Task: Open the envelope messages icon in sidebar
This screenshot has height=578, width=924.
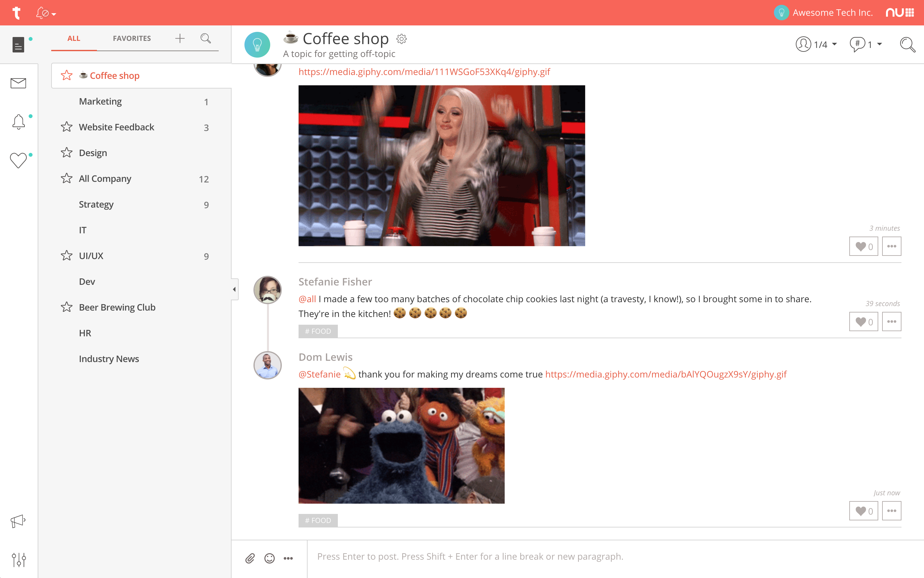Action: coord(18,83)
